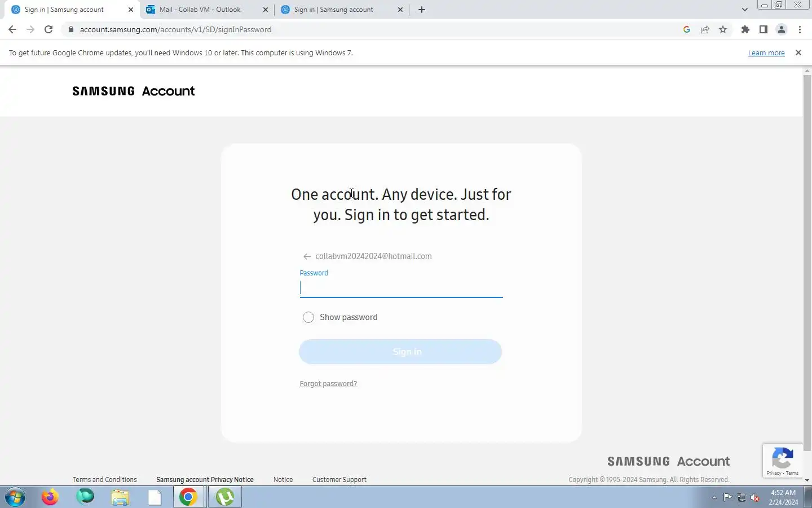Image resolution: width=812 pixels, height=508 pixels.
Task: Open uTorrent from the taskbar
Action: click(225, 497)
